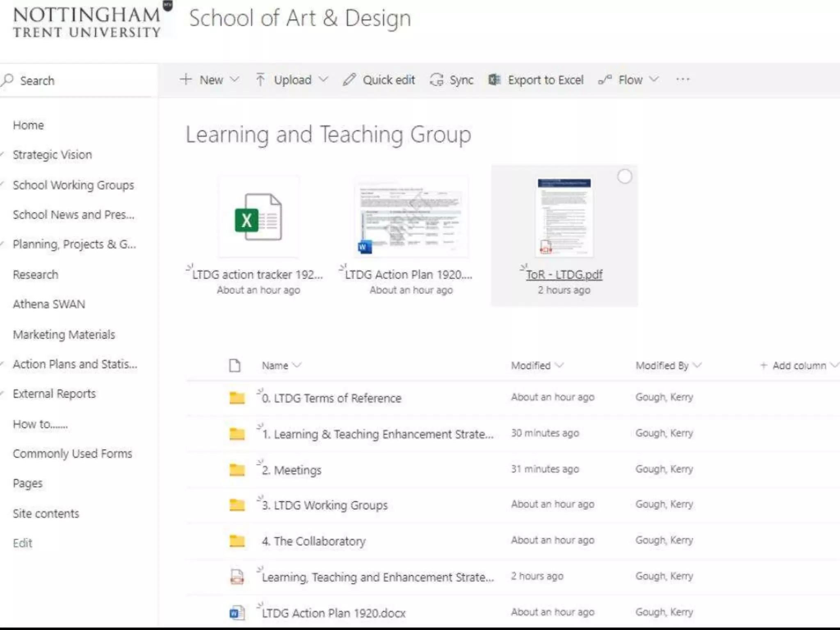Expand the New dropdown menu
The width and height of the screenshot is (840, 630).
click(x=234, y=80)
